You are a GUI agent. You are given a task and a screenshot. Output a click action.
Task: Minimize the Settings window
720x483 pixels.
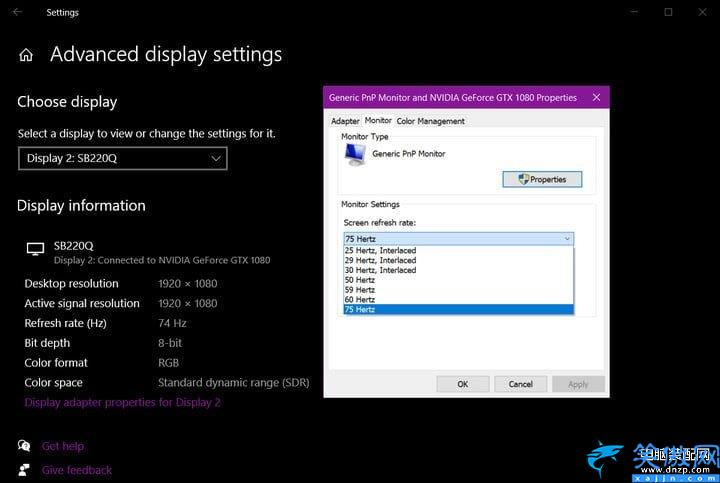[634, 12]
